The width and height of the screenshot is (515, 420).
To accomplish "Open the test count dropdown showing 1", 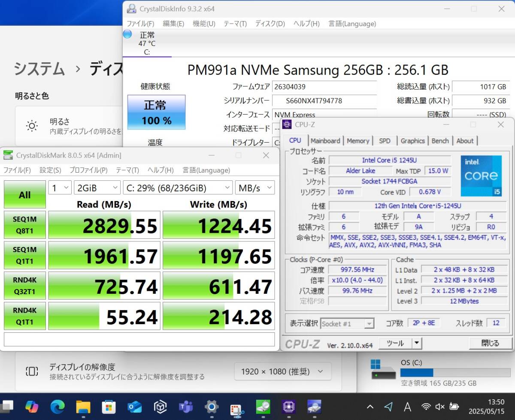I will (x=60, y=188).
